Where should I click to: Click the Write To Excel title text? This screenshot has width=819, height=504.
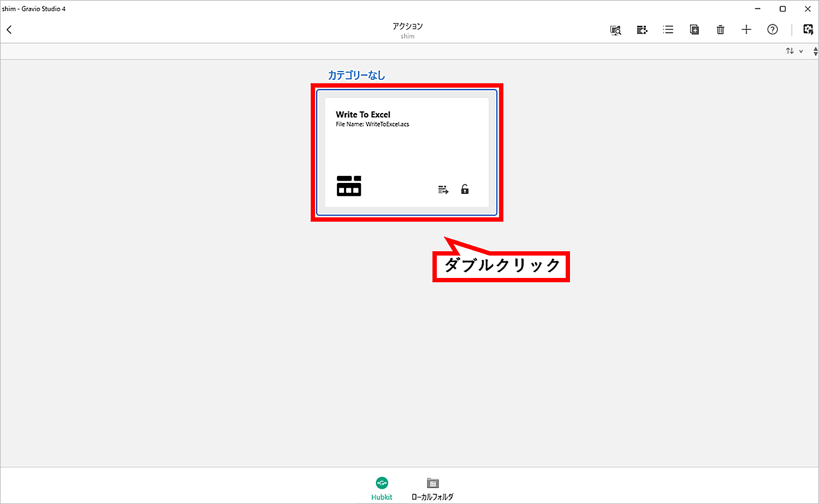click(x=363, y=115)
